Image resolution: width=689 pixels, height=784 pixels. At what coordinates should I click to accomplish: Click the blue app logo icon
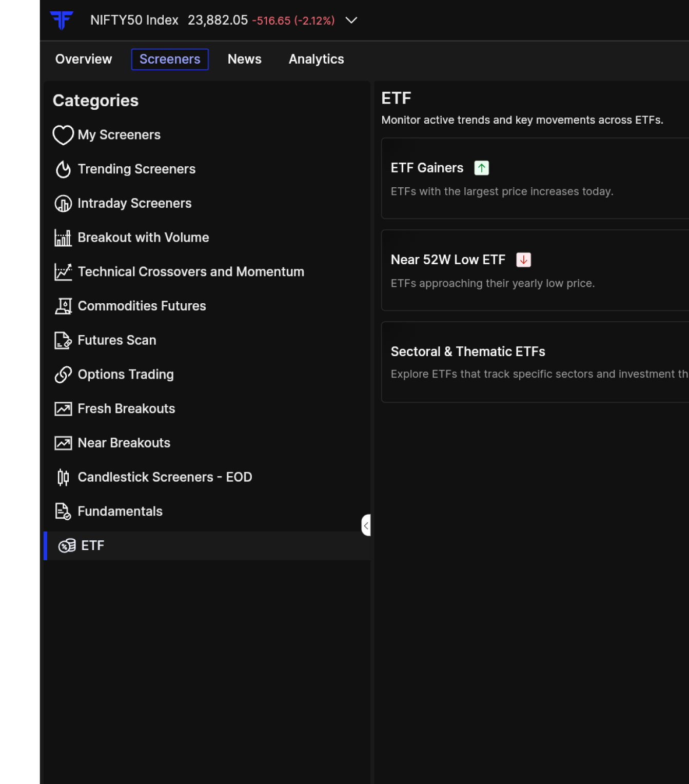click(62, 20)
